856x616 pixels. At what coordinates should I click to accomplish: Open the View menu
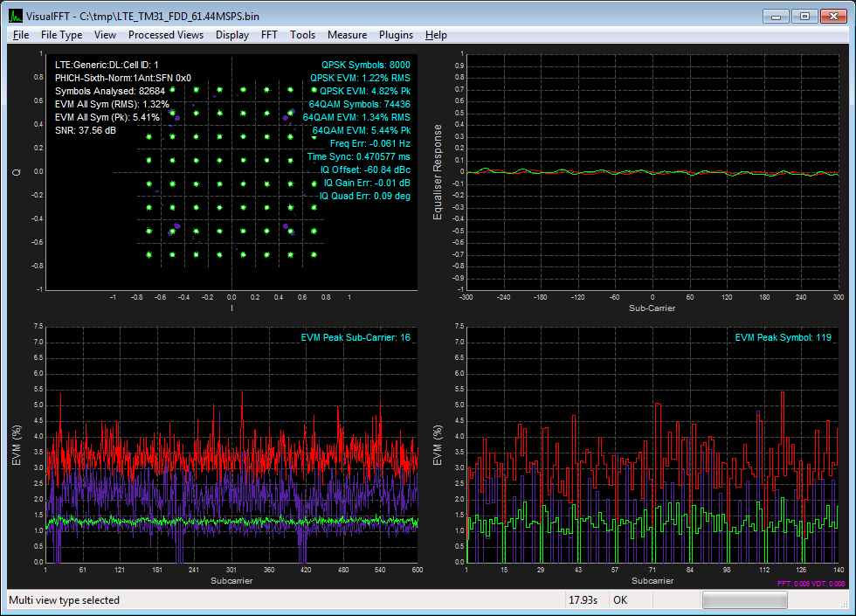(x=105, y=35)
